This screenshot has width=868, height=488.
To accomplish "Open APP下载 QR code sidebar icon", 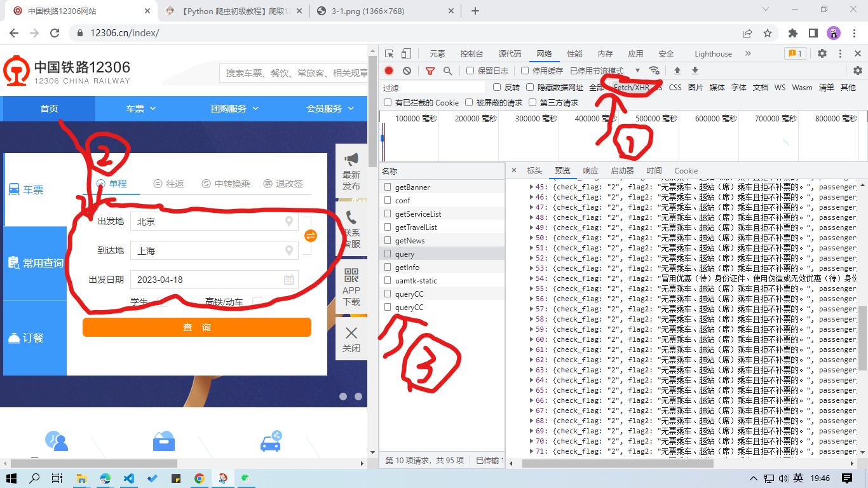I will (351, 287).
